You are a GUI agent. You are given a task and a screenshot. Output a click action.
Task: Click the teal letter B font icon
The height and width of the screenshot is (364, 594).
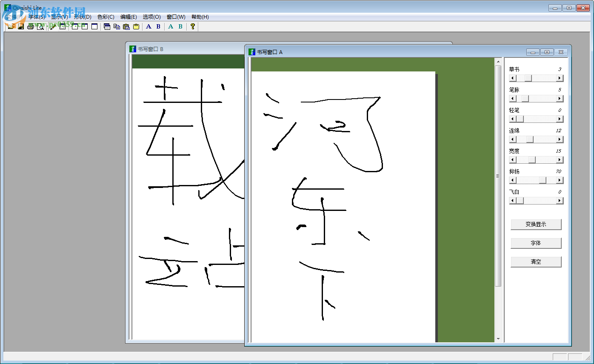pyautogui.click(x=180, y=26)
